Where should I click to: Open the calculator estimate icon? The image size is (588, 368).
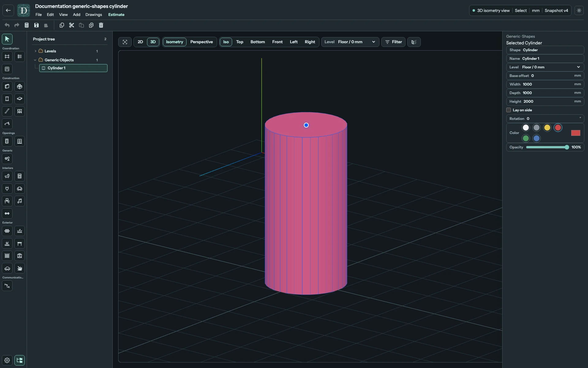click(27, 25)
